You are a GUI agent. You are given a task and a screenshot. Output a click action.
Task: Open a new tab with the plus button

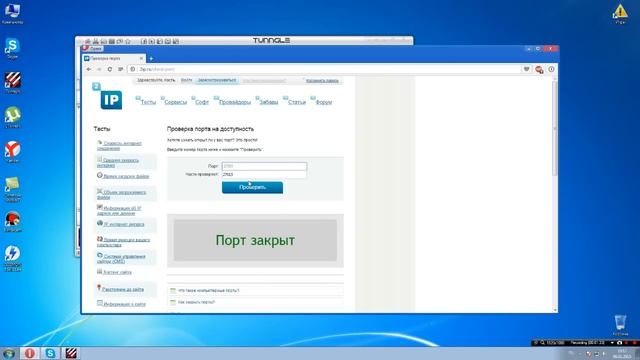151,59
